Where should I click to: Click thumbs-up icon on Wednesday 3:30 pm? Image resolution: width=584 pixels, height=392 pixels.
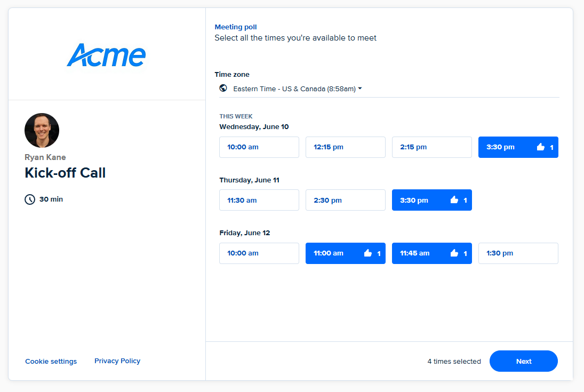point(541,147)
